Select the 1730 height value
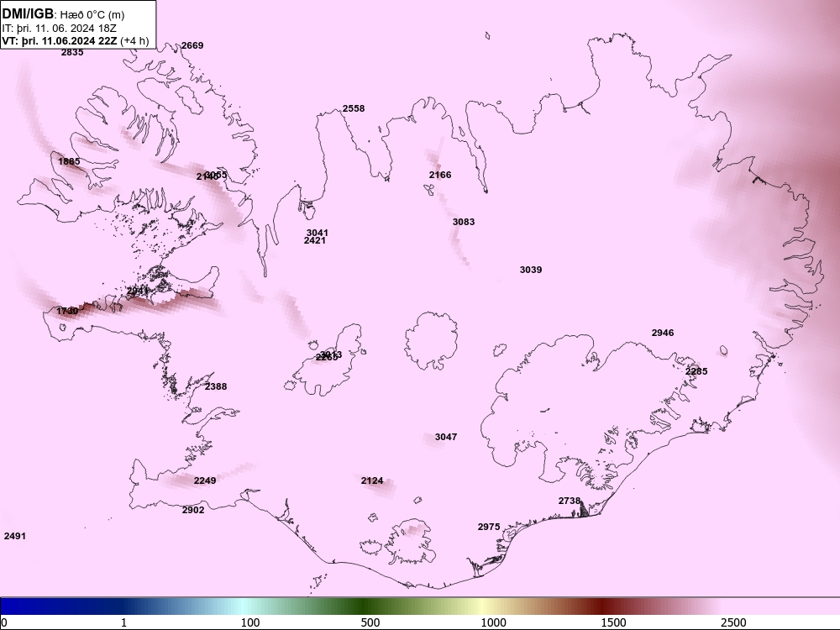Screen dimensions: 840x630 (x=67, y=311)
